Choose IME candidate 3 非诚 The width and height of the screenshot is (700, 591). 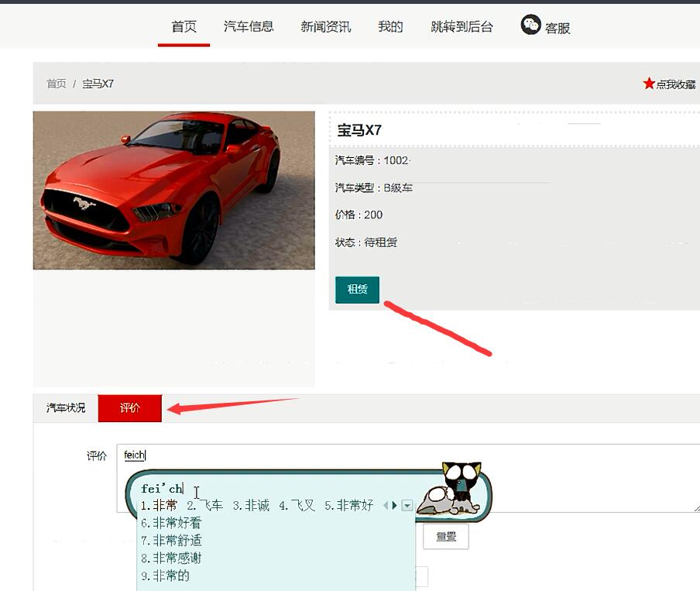[252, 506]
